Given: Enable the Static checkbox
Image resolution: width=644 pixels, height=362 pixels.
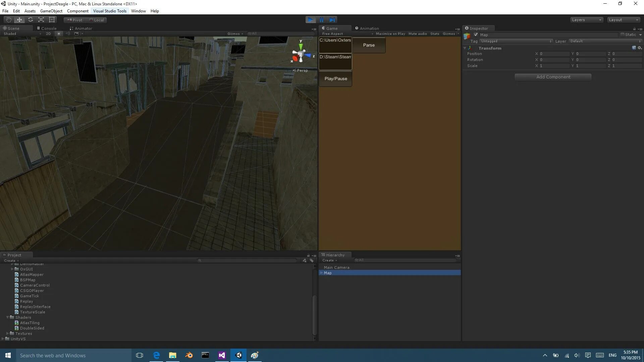Looking at the screenshot, I should coord(623,35).
